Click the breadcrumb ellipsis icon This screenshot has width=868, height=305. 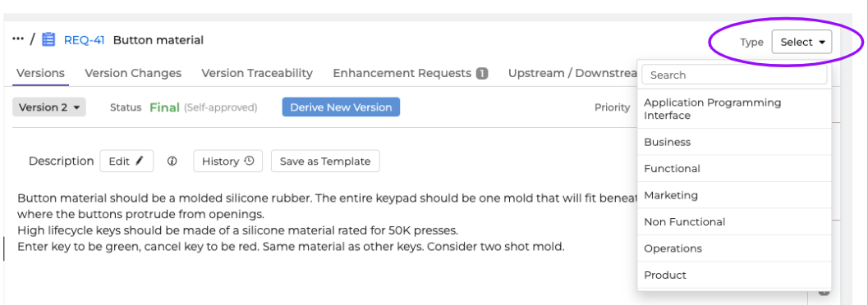(x=18, y=39)
